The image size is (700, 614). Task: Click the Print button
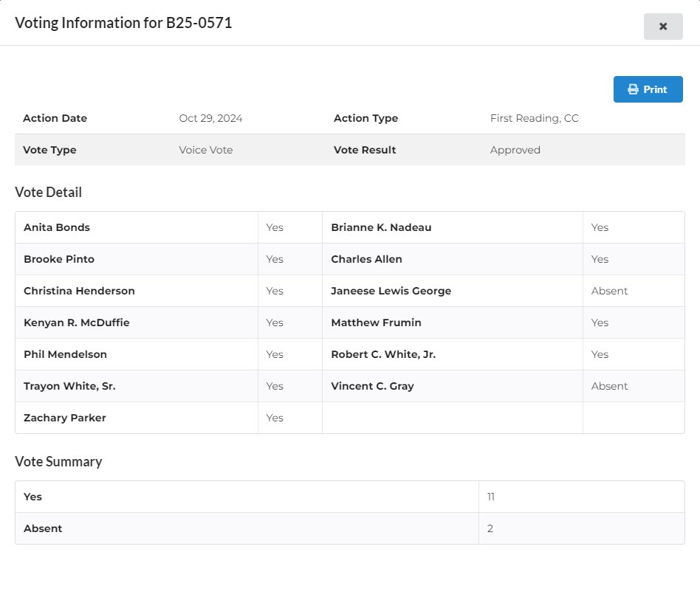(x=648, y=89)
